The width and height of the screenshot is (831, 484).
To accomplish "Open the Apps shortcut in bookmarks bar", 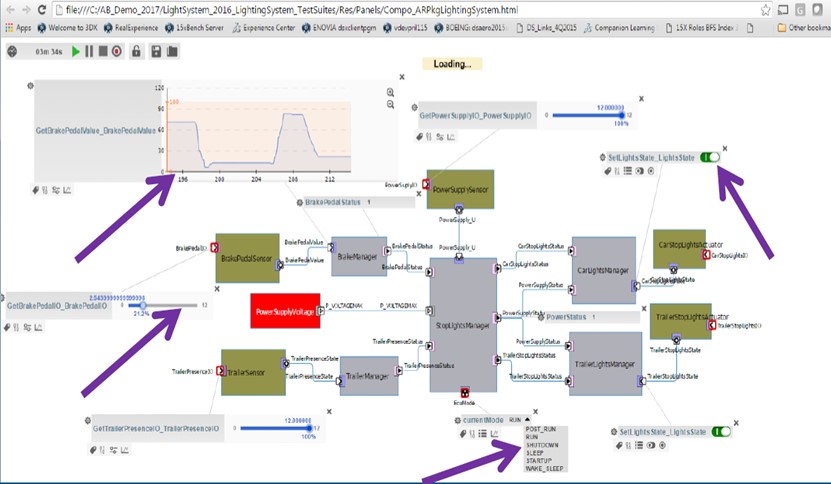I will (x=18, y=28).
